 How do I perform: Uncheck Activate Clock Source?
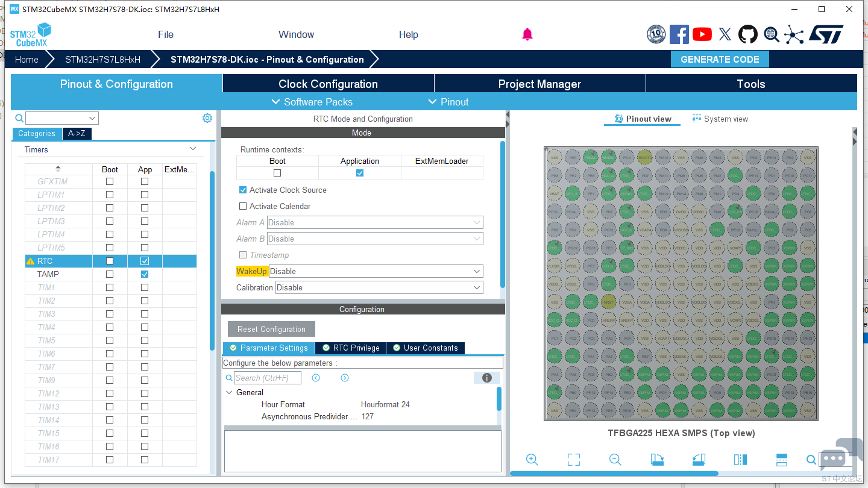(243, 190)
